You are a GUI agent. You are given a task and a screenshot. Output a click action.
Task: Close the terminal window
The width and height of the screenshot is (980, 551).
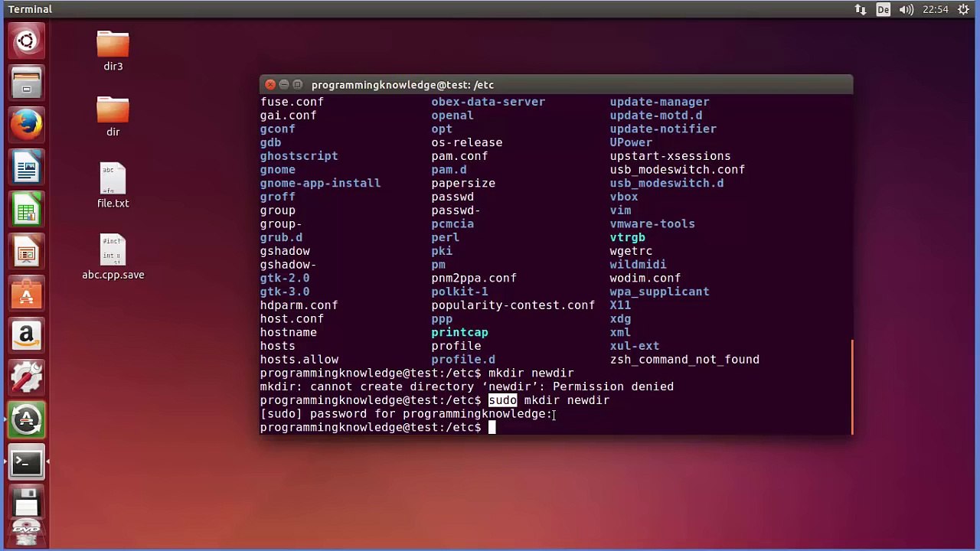pyautogui.click(x=270, y=84)
